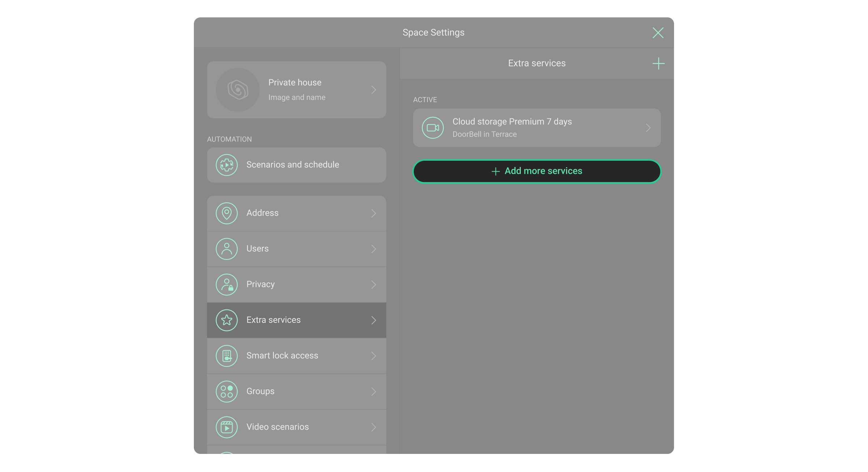This screenshot has height=472, width=868.
Task: Expand Cloud storage Premium 7 days chevron
Action: click(648, 128)
